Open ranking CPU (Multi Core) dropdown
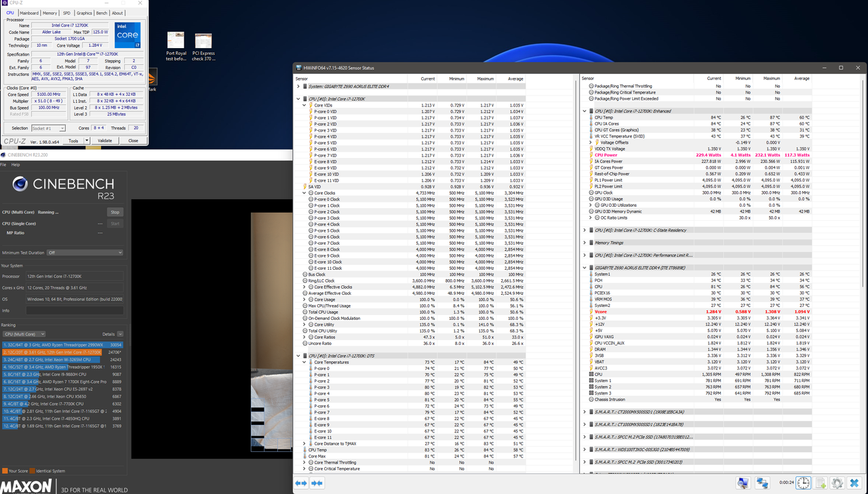 [x=24, y=334]
